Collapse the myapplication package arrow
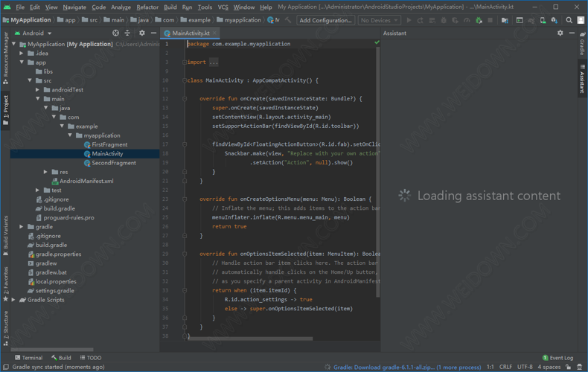This screenshot has height=372, width=588. [70, 135]
